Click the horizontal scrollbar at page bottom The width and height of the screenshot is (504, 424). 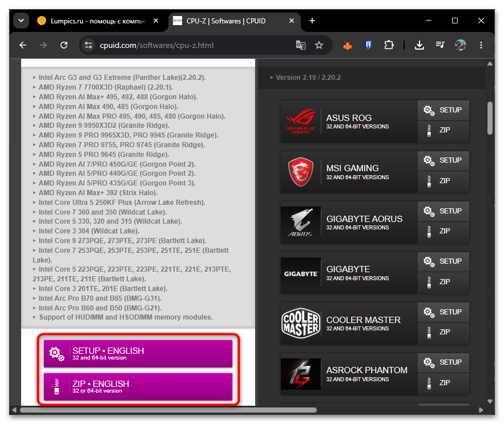(x=168, y=410)
